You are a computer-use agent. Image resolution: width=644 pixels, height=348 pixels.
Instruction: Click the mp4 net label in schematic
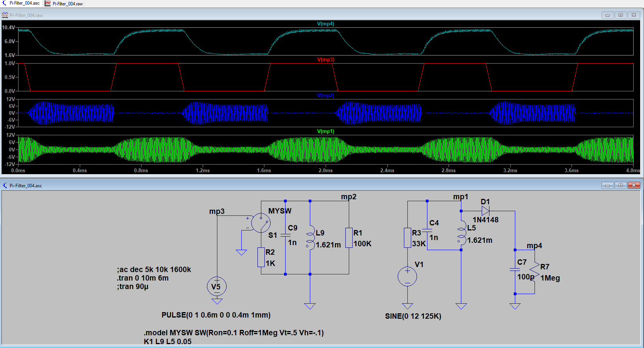(535, 245)
